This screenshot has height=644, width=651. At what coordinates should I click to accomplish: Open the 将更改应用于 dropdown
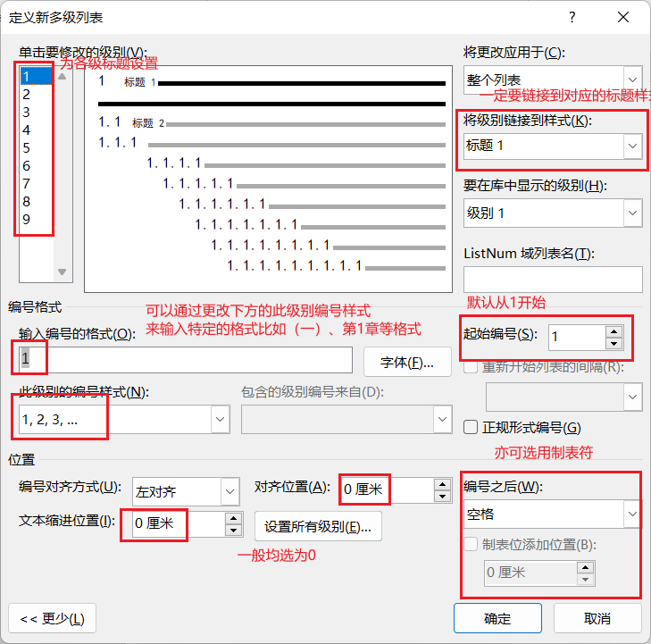tap(632, 79)
